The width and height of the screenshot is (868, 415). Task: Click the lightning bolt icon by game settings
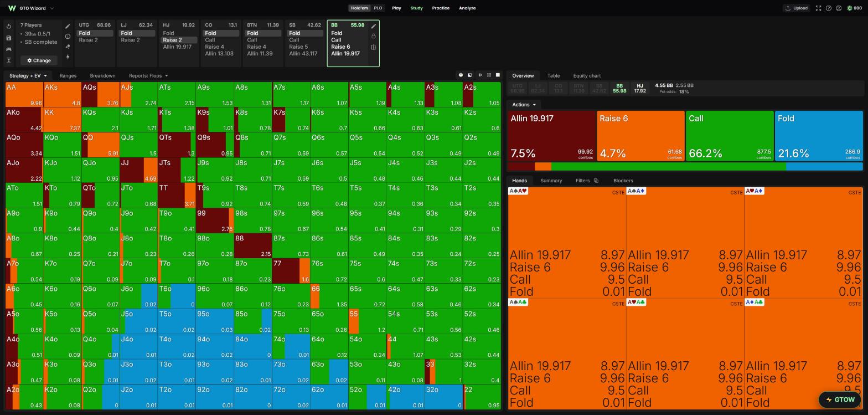(68, 57)
